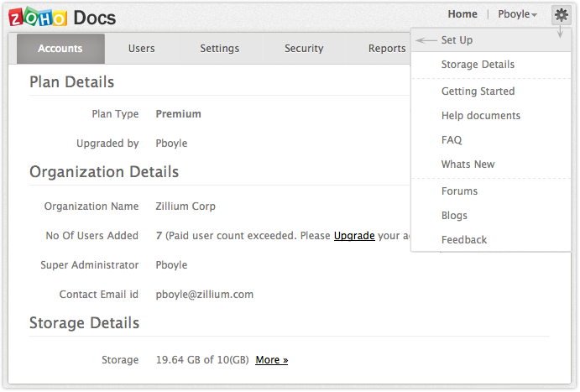
Task: Open the Reports tab
Action: coord(386,49)
